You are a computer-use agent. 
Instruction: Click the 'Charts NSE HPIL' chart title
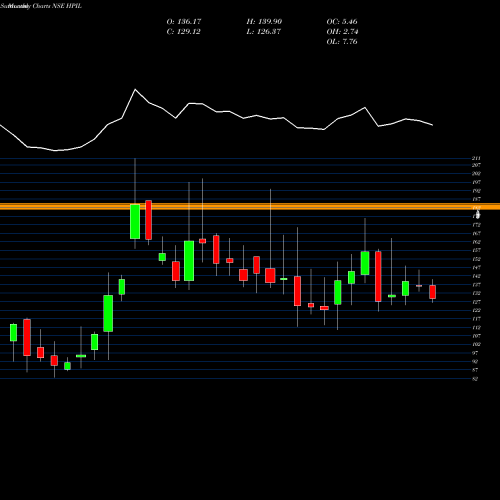coord(57,6)
